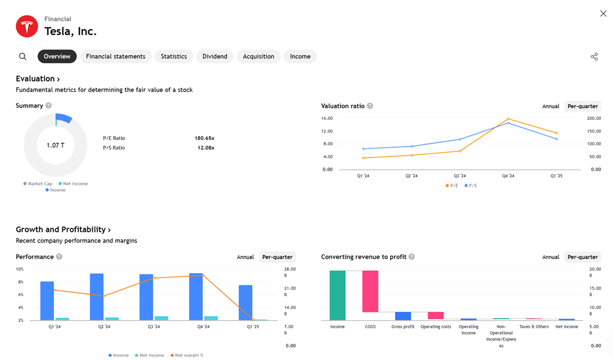This screenshot has width=613, height=364.
Task: Open the Valuation ratio help icon
Action: 370,106
